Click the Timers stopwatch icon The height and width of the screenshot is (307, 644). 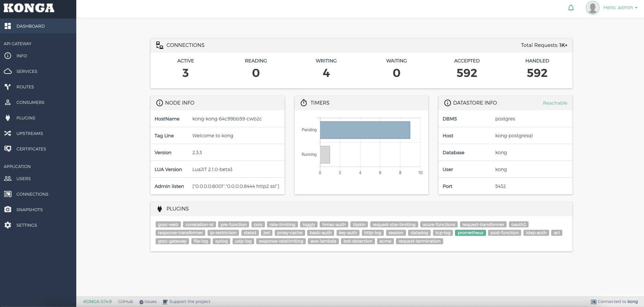point(304,103)
